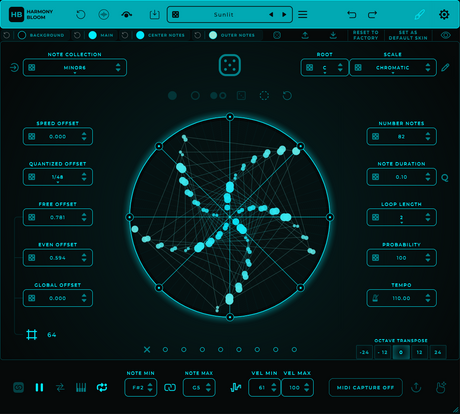Click the dice randomize icon above the circle

click(230, 65)
